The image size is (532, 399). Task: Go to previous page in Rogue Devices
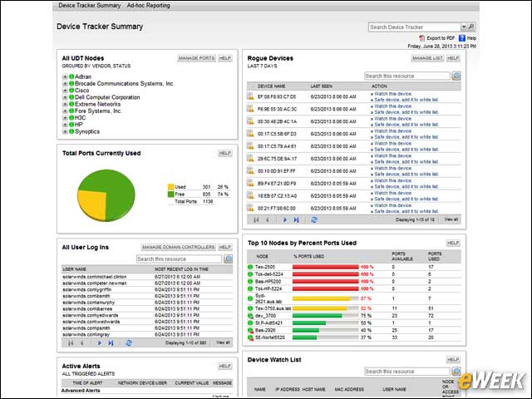point(268,219)
